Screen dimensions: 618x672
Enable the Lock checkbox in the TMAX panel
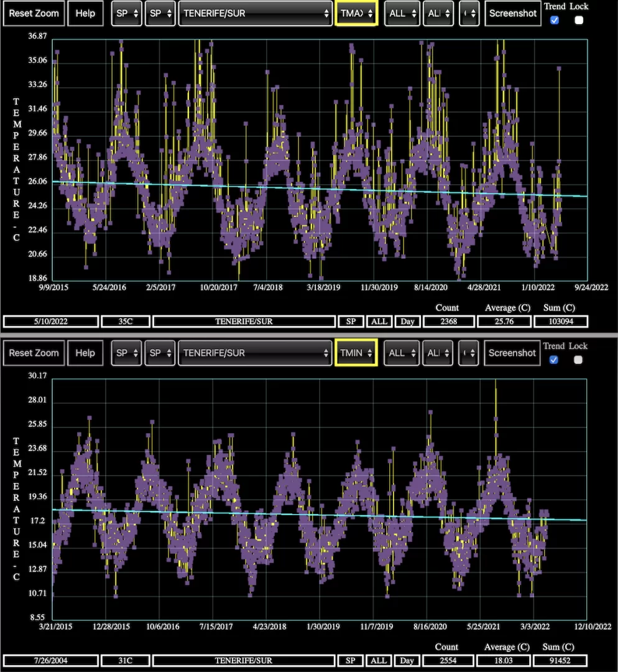pos(579,20)
